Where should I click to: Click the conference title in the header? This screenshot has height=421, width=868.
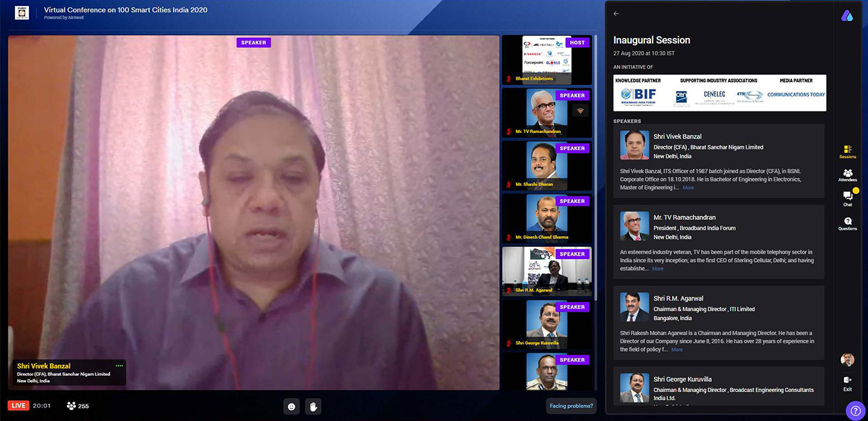(x=125, y=10)
